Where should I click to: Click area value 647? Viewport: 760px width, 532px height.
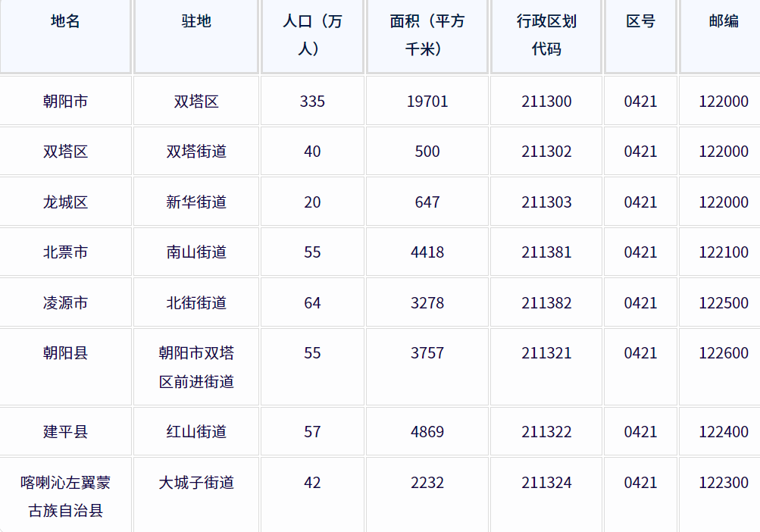(x=427, y=202)
